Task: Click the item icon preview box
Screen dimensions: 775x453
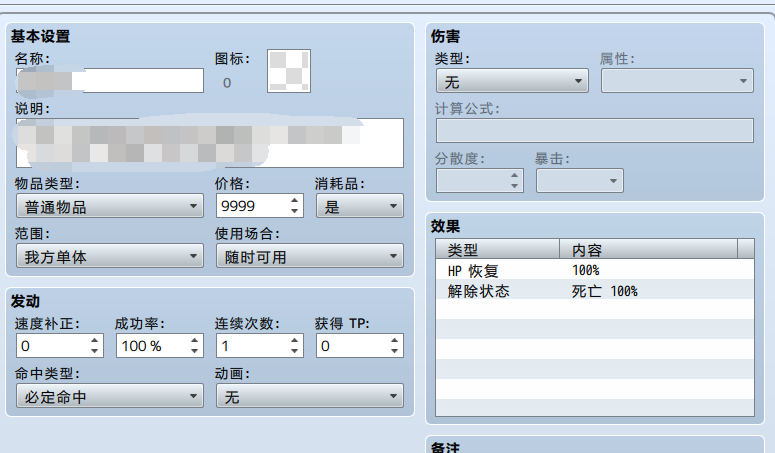Action: point(289,71)
